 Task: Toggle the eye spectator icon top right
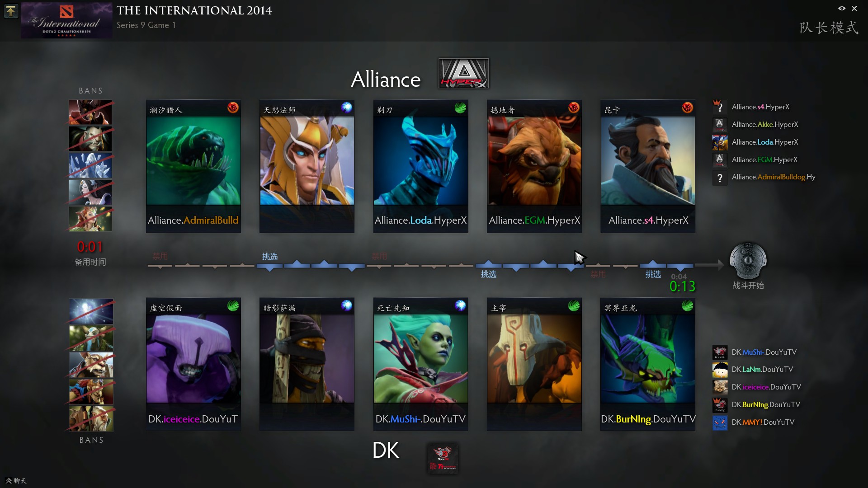tap(842, 8)
